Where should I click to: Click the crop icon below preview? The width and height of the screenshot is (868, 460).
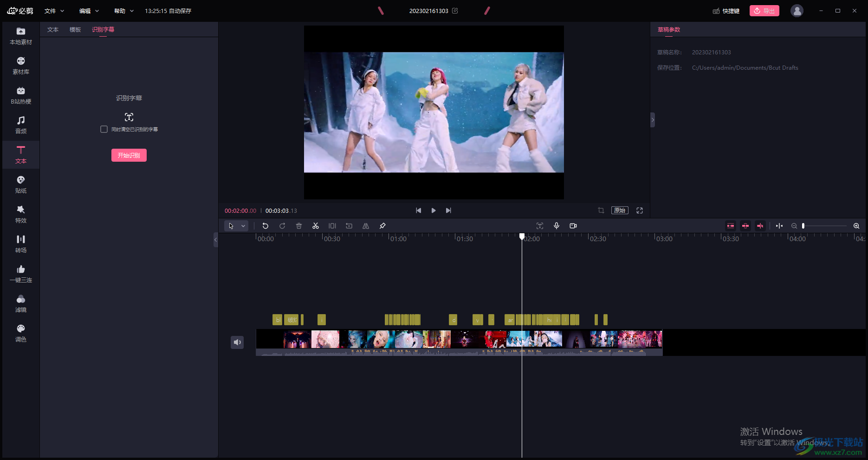pos(601,210)
